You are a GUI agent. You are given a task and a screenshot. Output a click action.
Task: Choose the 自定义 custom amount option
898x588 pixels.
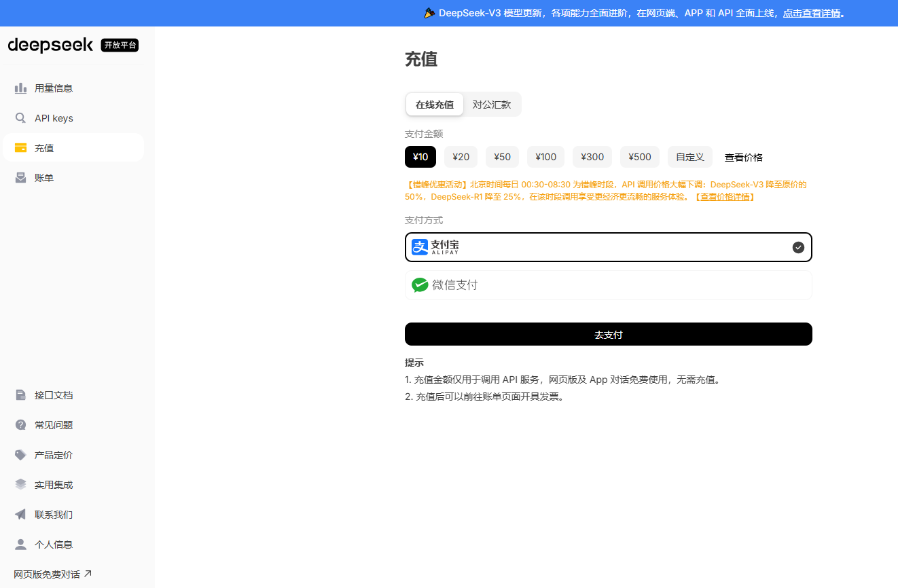(690, 157)
